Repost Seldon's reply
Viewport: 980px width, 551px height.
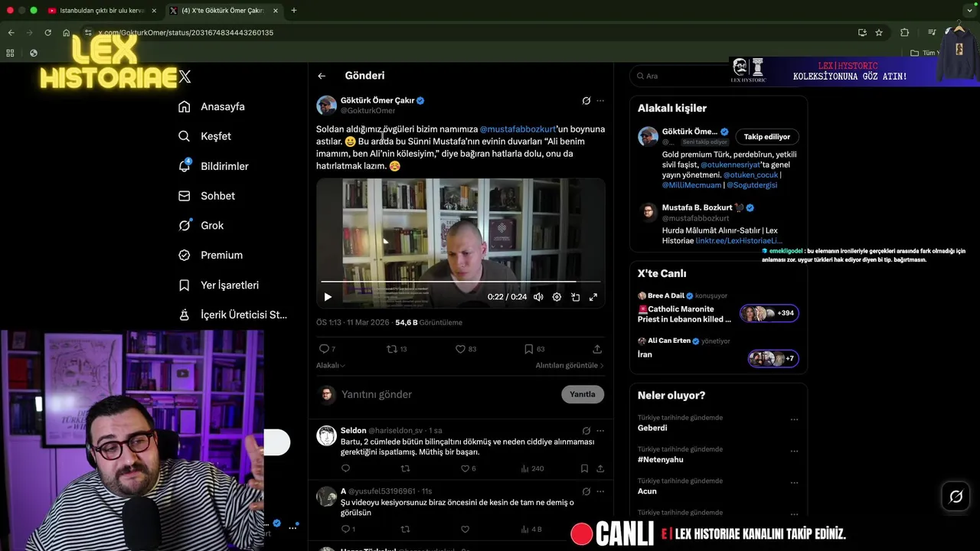click(x=406, y=468)
